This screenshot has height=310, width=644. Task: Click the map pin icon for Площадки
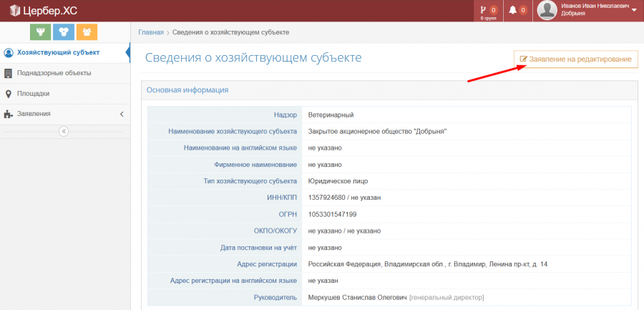9,94
